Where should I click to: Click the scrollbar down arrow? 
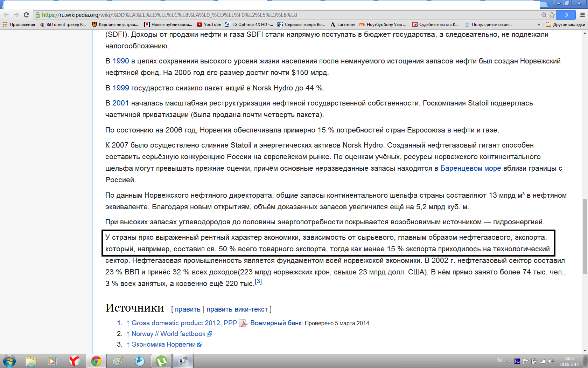pyautogui.click(x=585, y=351)
